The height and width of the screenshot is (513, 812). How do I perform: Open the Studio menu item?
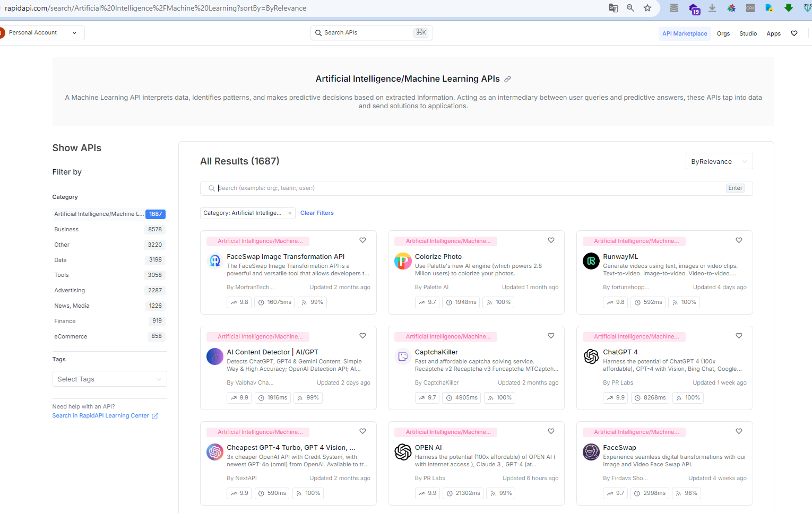[x=748, y=33]
